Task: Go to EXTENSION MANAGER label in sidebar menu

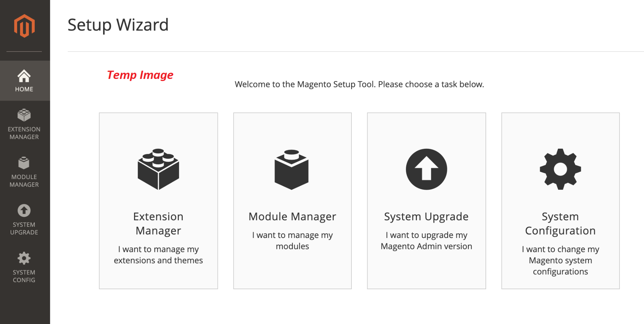Action: coord(24,133)
